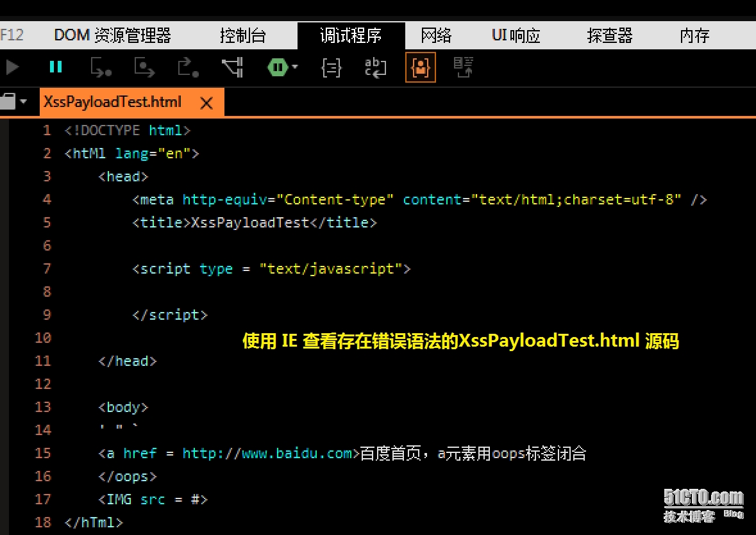Viewport: 756px width, 535px height.
Task: Click the <body> tag line
Action: point(123,407)
